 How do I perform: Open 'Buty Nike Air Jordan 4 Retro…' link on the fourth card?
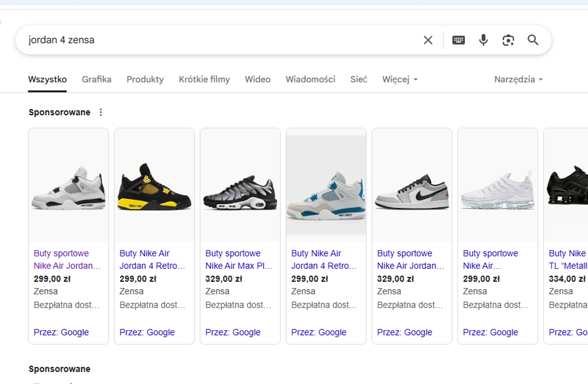coord(324,260)
